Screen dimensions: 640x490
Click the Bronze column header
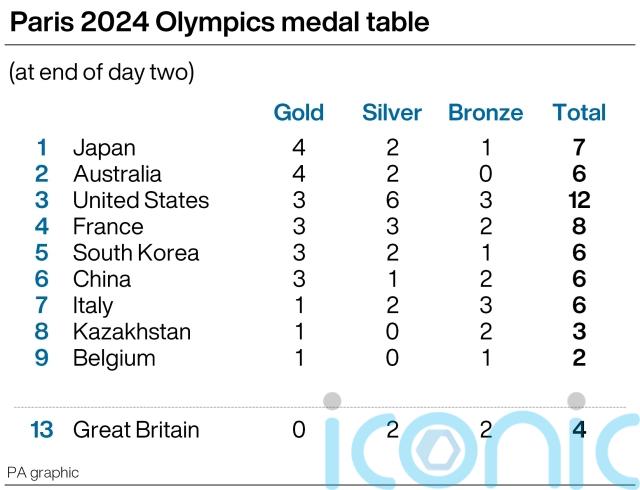pyautogui.click(x=485, y=112)
